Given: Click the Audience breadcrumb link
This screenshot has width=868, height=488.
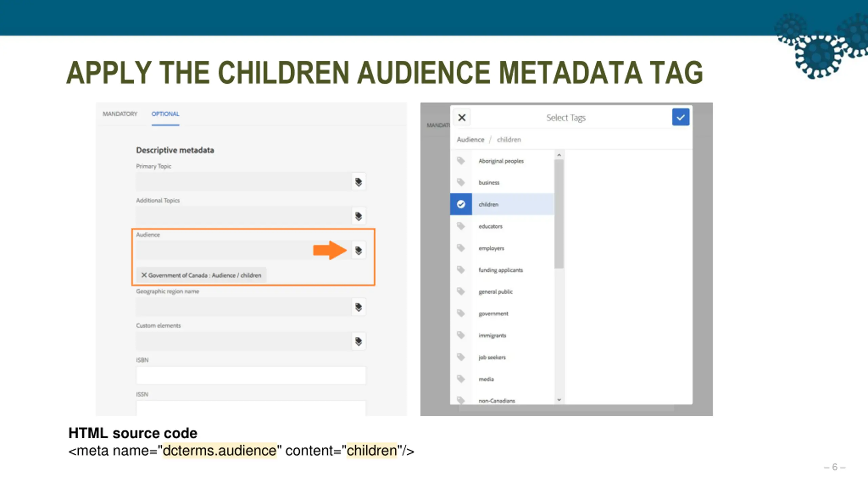Looking at the screenshot, I should [470, 140].
